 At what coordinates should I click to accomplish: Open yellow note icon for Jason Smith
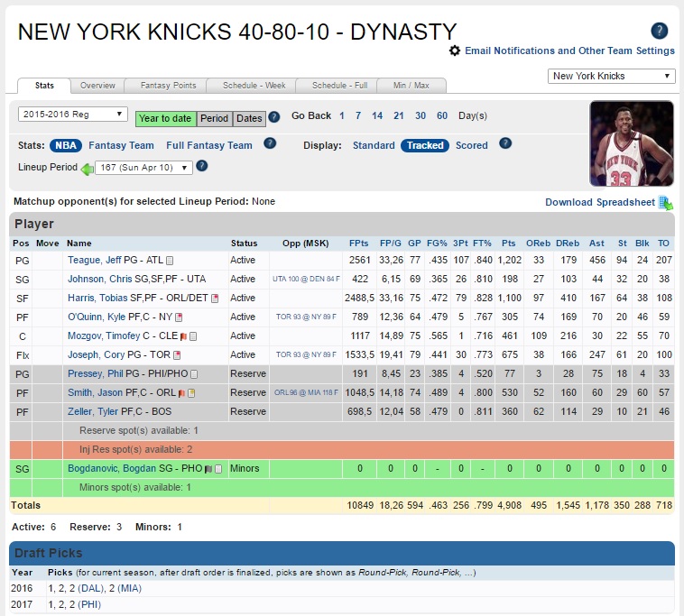click(x=191, y=393)
